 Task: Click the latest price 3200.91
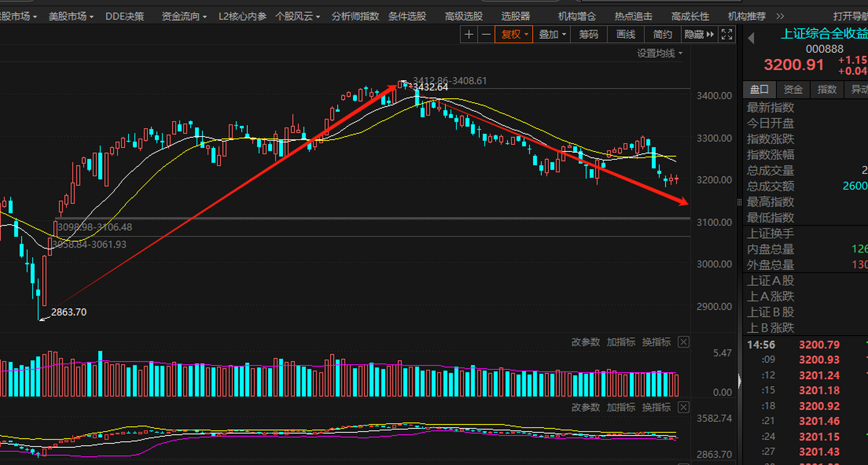(794, 65)
